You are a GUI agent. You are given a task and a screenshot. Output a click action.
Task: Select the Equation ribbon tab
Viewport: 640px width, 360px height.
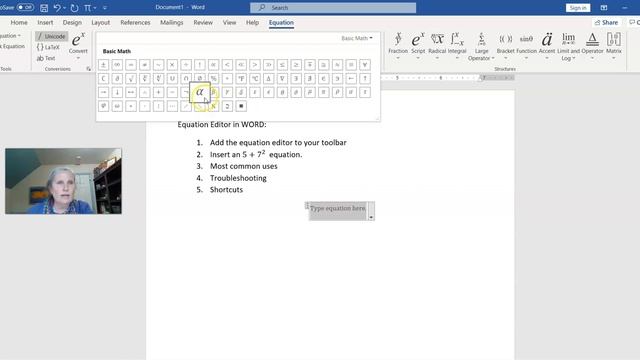coord(281,22)
